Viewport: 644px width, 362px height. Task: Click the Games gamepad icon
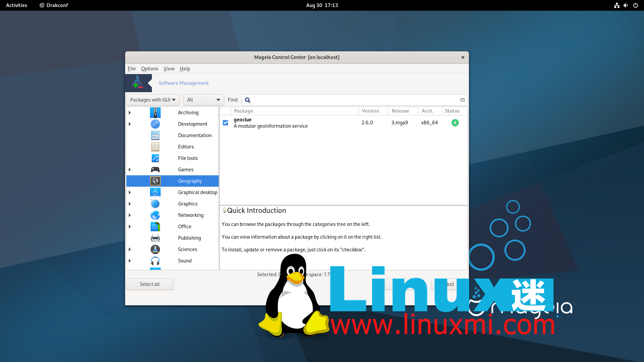[x=155, y=170]
